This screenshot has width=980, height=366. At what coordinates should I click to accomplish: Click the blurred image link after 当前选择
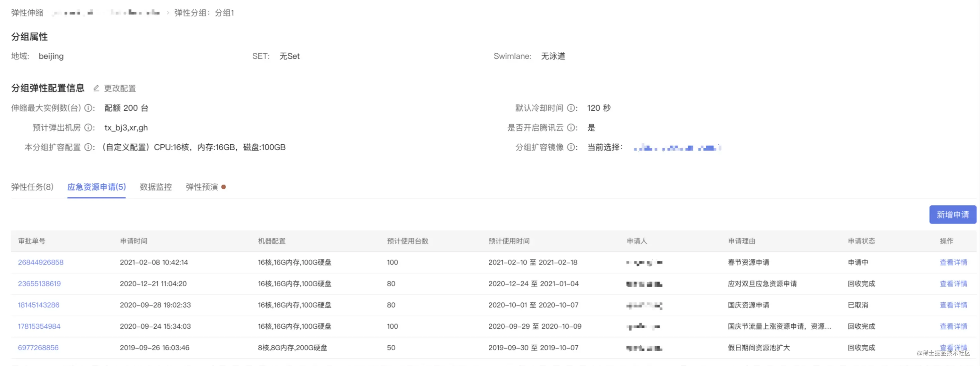677,148
